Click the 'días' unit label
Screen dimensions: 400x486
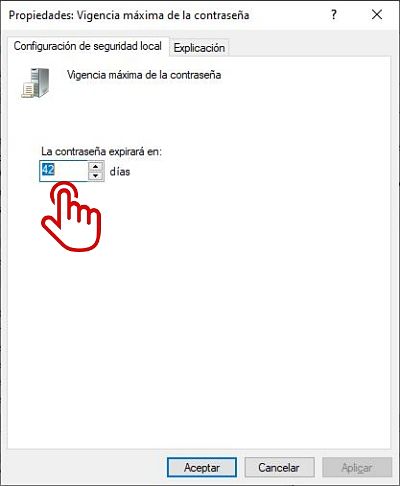click(x=120, y=172)
